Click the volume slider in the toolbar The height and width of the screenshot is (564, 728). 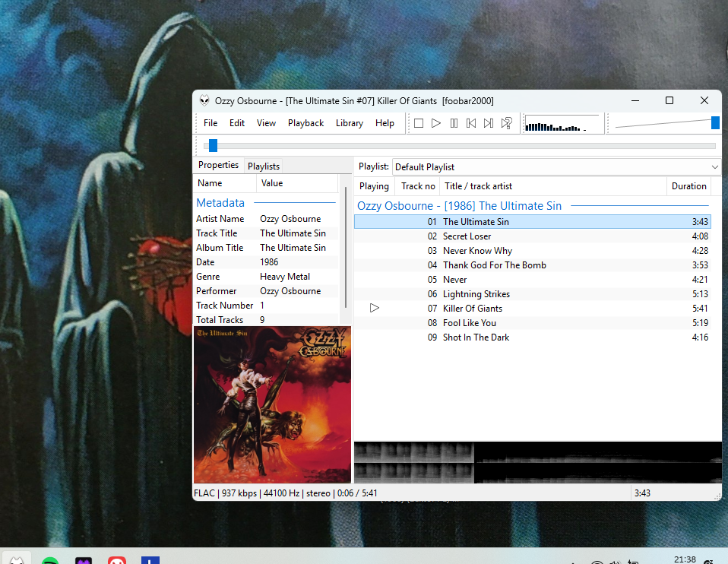666,124
